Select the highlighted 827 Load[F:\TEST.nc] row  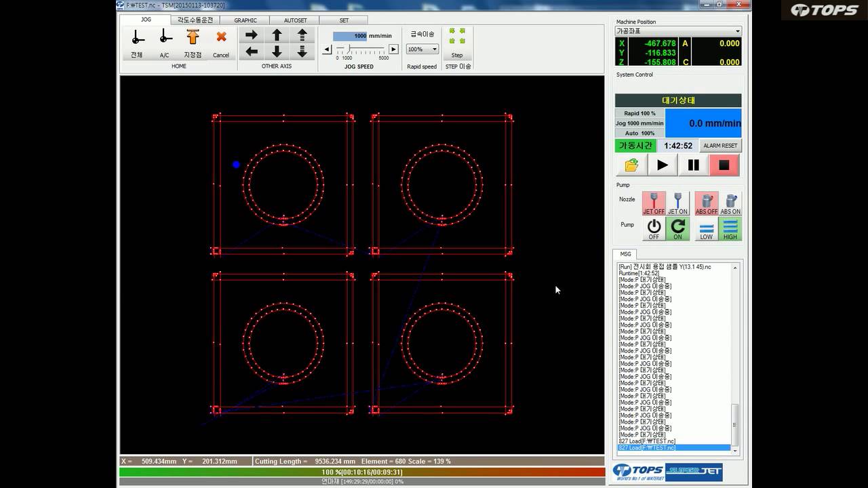[674, 448]
